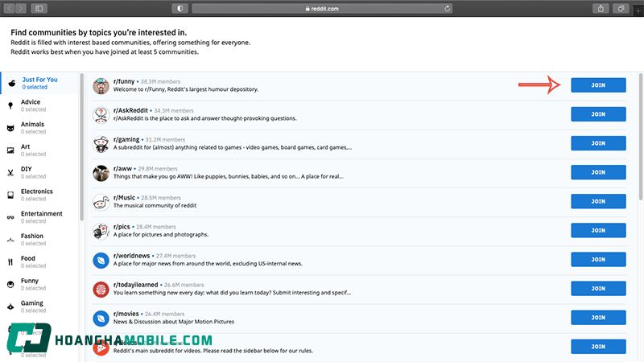
Task: Click the r/gaming community name
Action: pyautogui.click(x=126, y=139)
